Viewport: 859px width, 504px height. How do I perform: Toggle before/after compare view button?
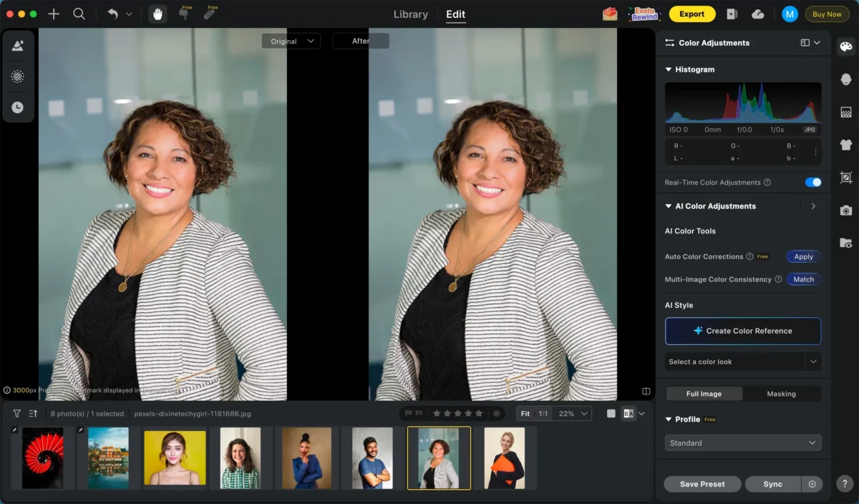(629, 414)
